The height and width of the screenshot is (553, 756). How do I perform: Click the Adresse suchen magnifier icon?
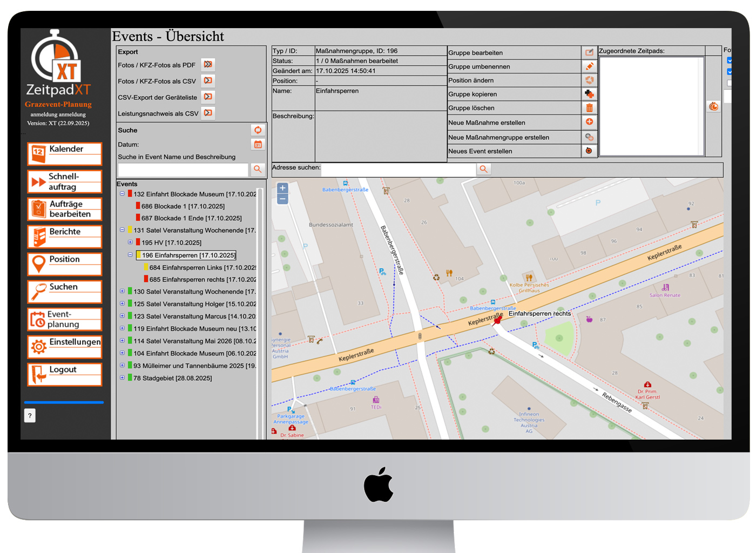[x=483, y=169]
